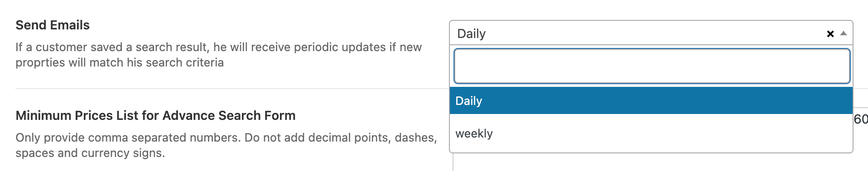This screenshot has width=868, height=171.
Task: Click the Send Emails setting label
Action: (x=53, y=25)
